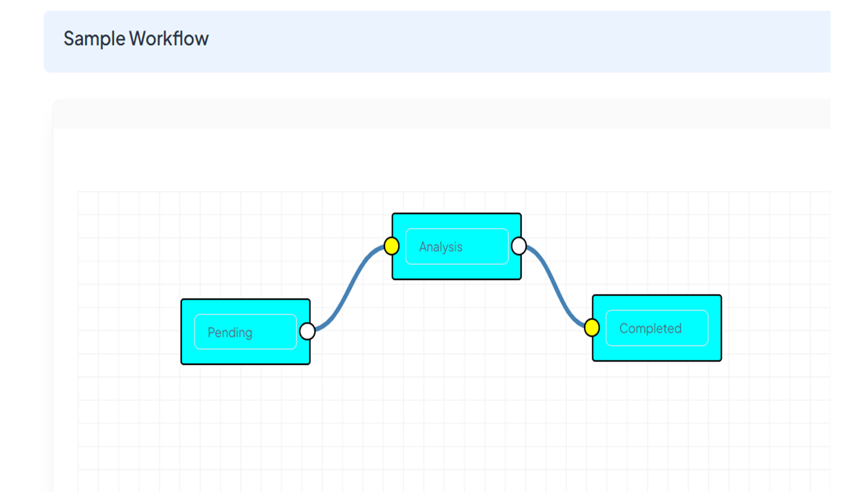Focus the Pending text field

(245, 332)
